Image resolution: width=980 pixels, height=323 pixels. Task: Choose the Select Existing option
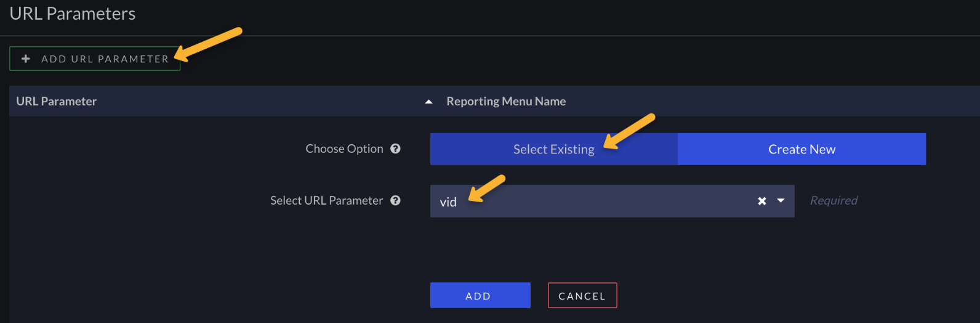[553, 149]
